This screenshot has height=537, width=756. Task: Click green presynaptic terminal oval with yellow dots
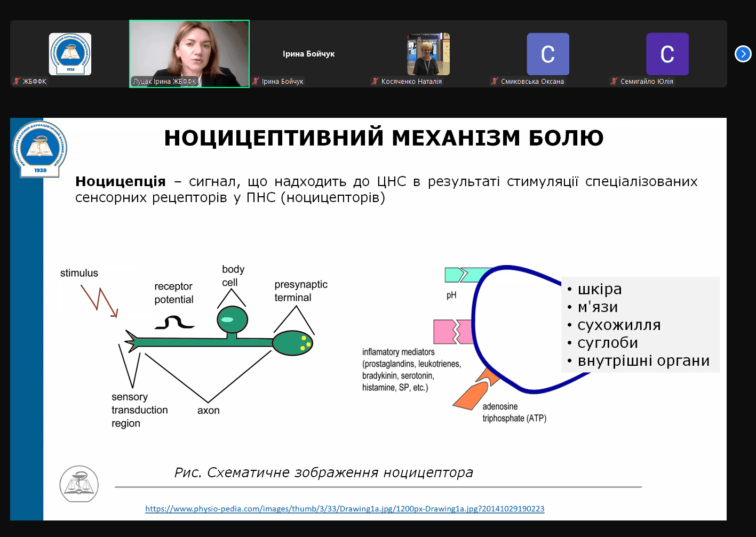point(293,343)
